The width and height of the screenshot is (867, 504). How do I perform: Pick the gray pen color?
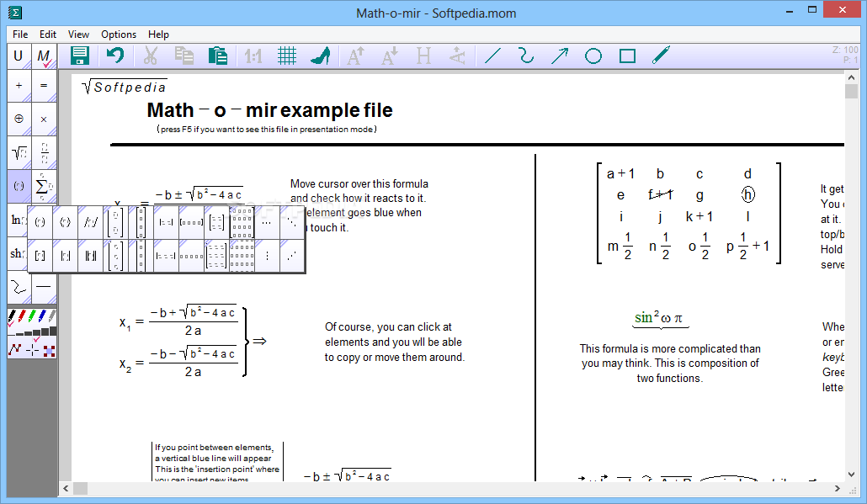[x=52, y=316]
